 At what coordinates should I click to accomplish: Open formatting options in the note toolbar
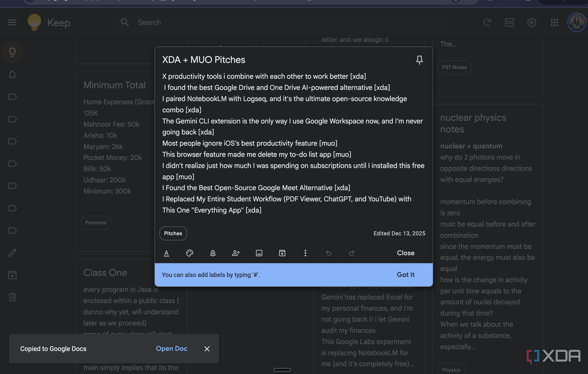[166, 253]
